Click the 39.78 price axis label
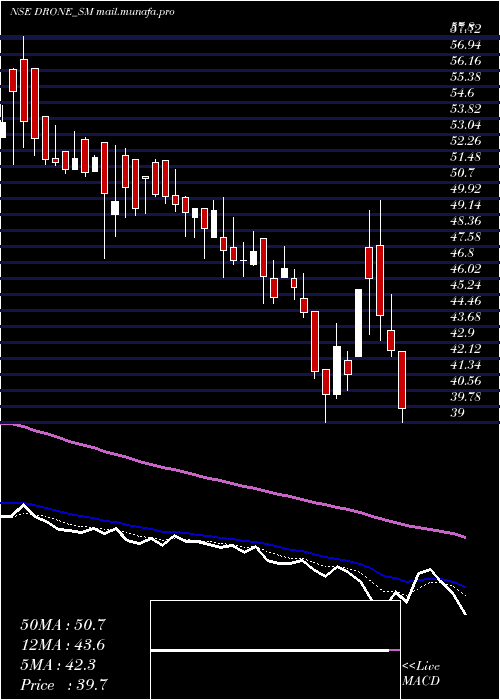The image size is (500, 700). click(x=466, y=397)
